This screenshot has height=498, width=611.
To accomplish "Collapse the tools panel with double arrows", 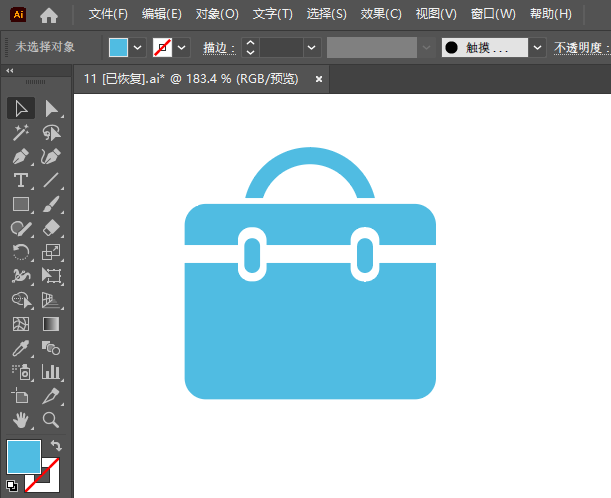I will pos(10,71).
